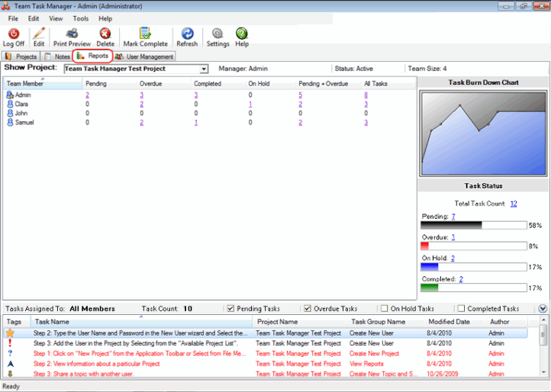Click the Delete toolbar icon

coord(105,34)
